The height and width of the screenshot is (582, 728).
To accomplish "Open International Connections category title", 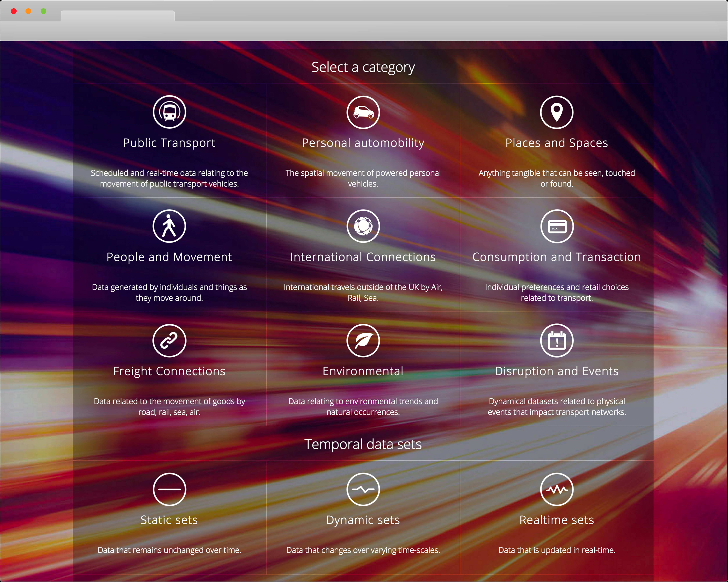I will click(363, 257).
